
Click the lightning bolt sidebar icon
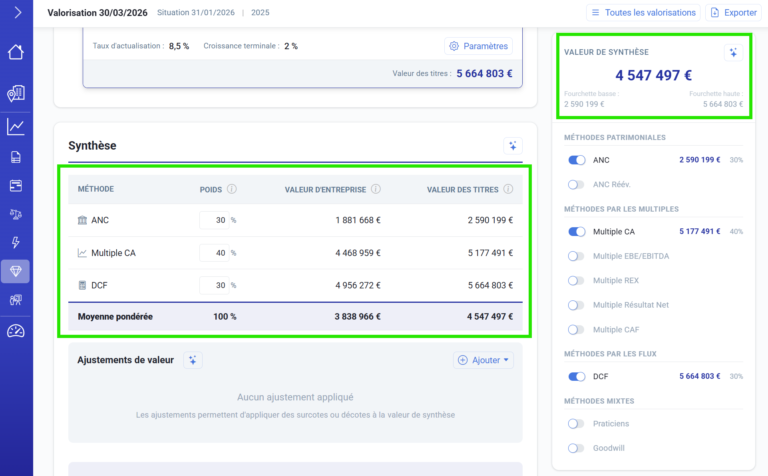(x=16, y=243)
